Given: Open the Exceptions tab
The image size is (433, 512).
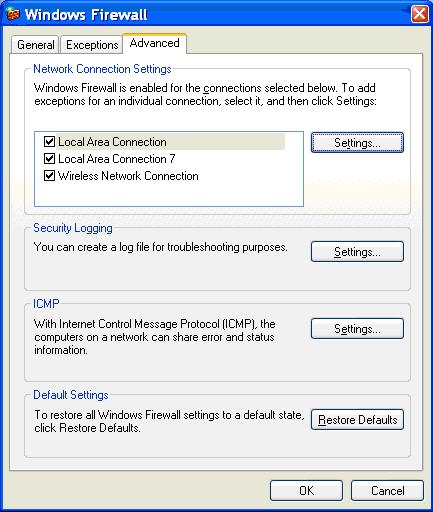Looking at the screenshot, I should [x=92, y=45].
